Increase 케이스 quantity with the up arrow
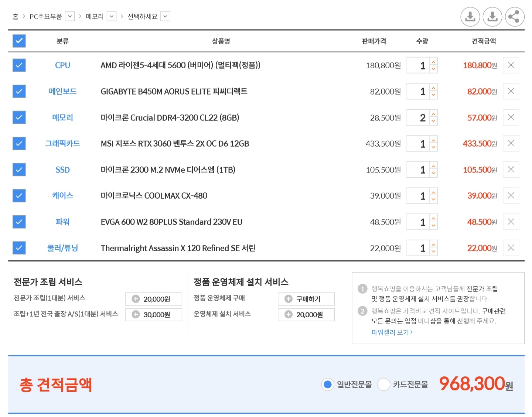The image size is (532, 417). tap(434, 192)
